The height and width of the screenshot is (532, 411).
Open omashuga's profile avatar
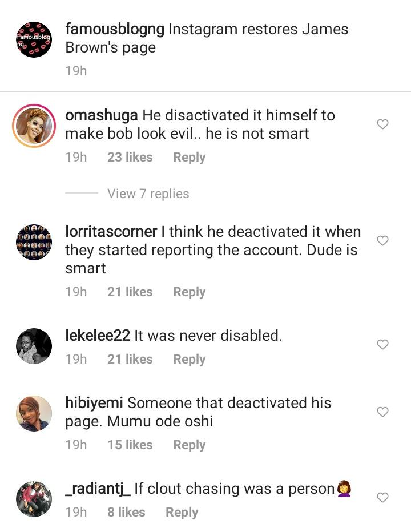tap(34, 126)
